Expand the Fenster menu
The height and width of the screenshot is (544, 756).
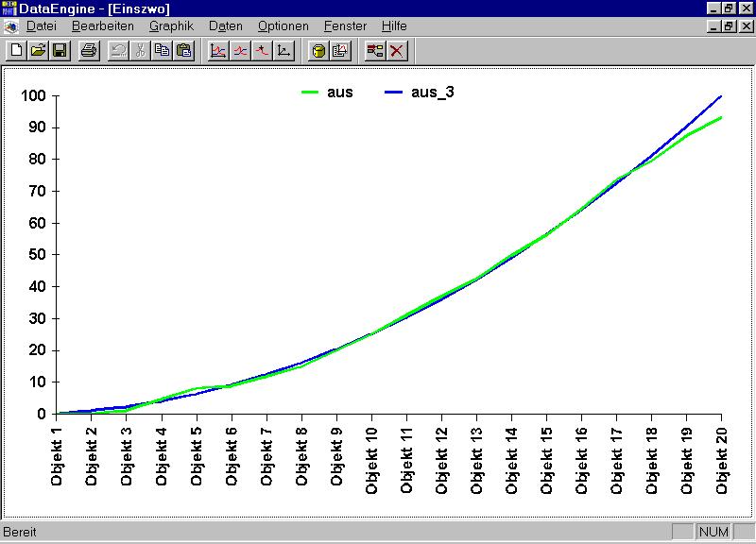tap(345, 26)
